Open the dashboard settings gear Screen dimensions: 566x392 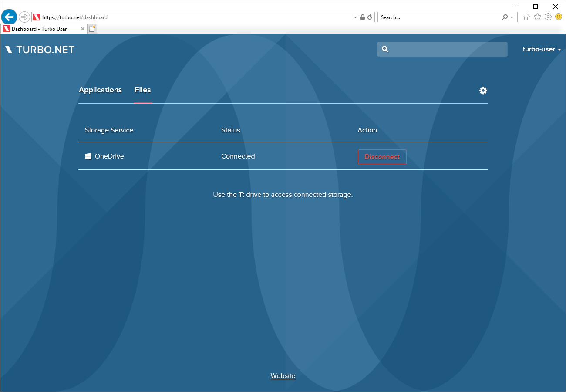483,91
